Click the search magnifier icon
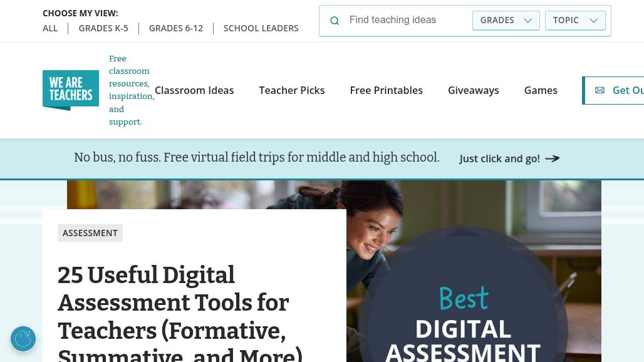Image resolution: width=644 pixels, height=362 pixels. [335, 21]
